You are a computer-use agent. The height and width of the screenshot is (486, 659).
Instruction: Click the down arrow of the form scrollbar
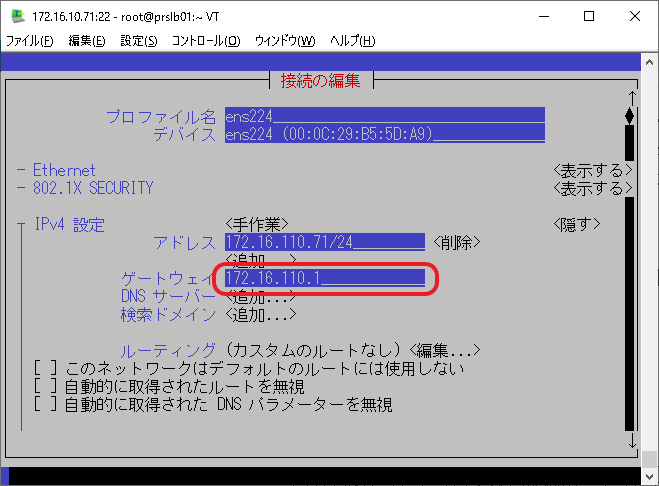[x=630, y=440]
